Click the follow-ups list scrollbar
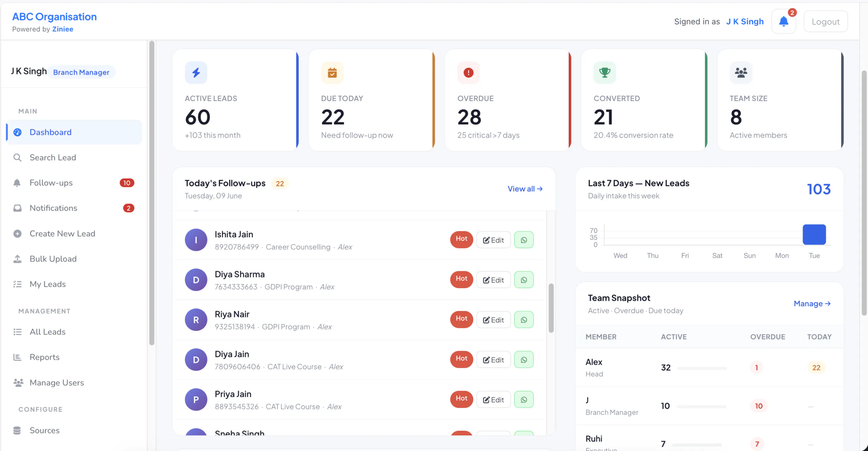868x451 pixels. (x=551, y=308)
